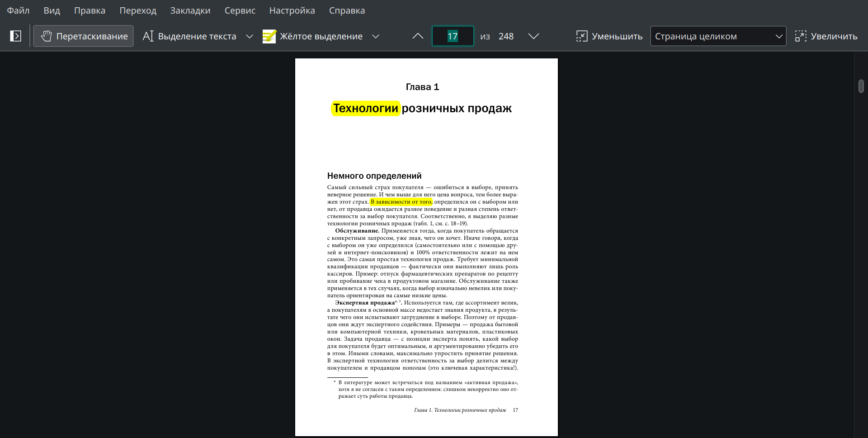Open the Справка menu
This screenshot has height=438, width=868.
click(347, 10)
